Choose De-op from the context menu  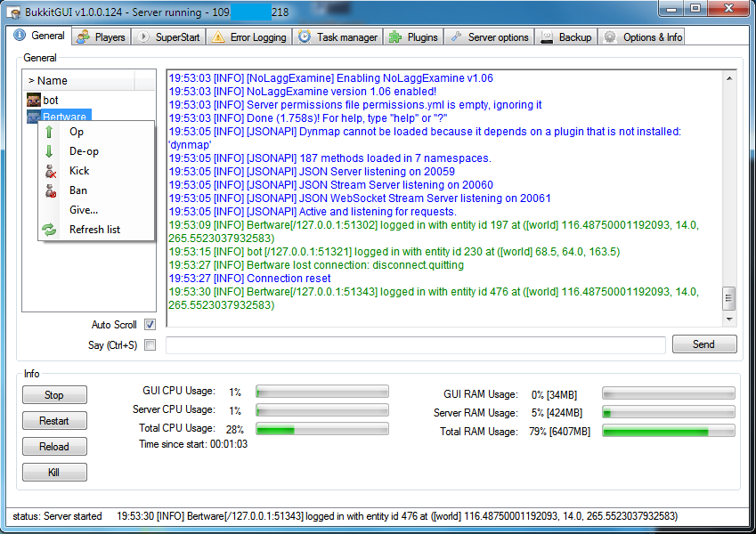(96, 151)
